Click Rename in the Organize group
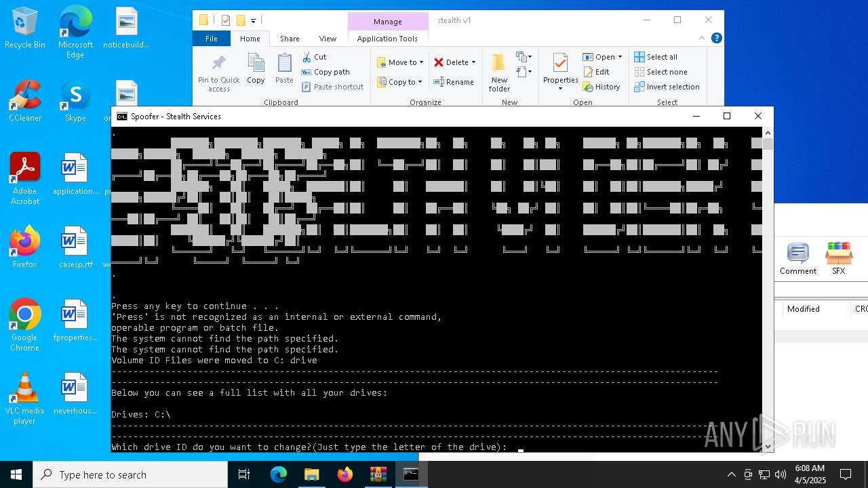868x488 pixels. 454,82
